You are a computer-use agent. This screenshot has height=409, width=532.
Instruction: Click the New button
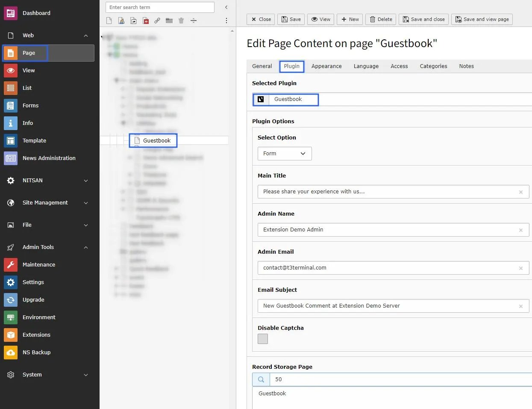pos(350,19)
